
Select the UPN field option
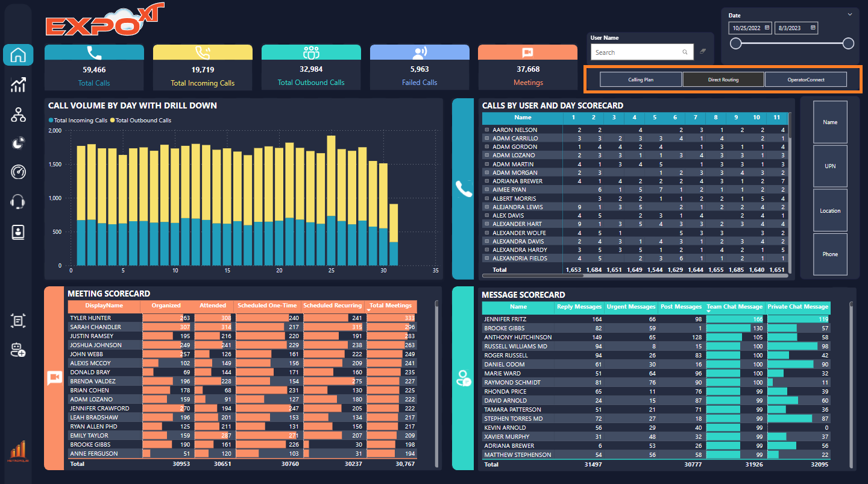(830, 166)
